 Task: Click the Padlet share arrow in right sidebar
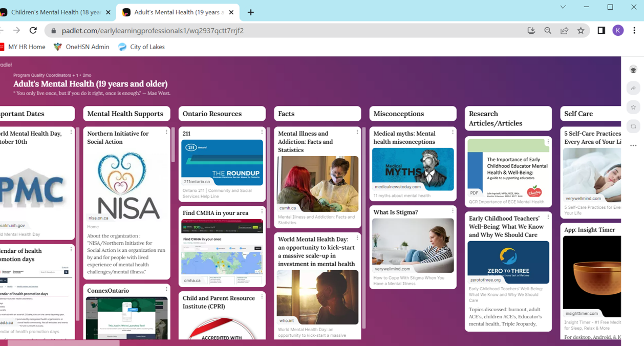(x=633, y=88)
